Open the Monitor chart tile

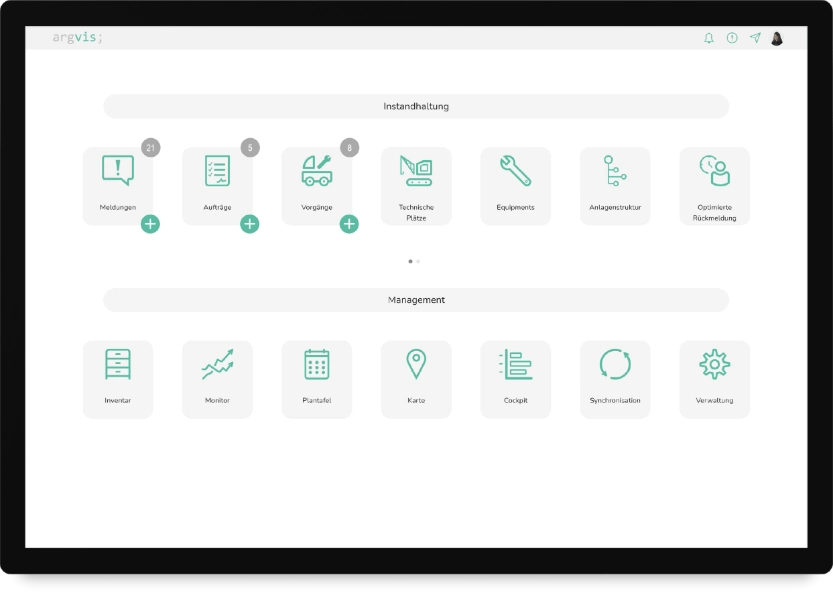217,379
